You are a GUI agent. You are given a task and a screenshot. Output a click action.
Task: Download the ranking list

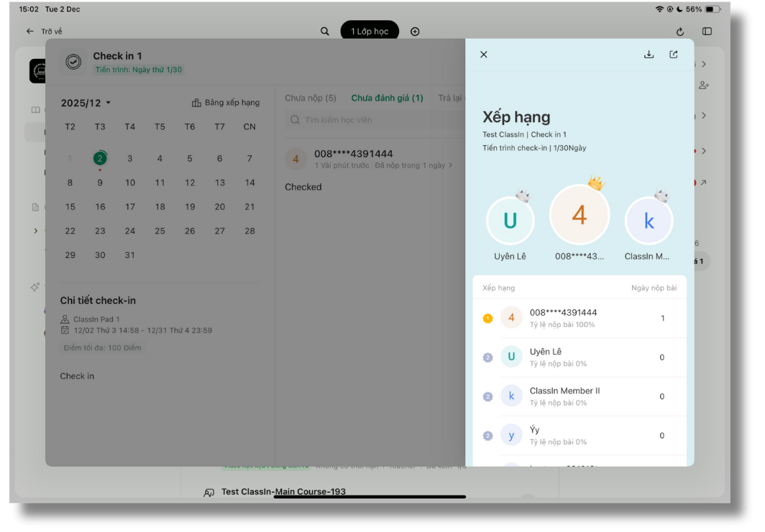click(x=649, y=55)
